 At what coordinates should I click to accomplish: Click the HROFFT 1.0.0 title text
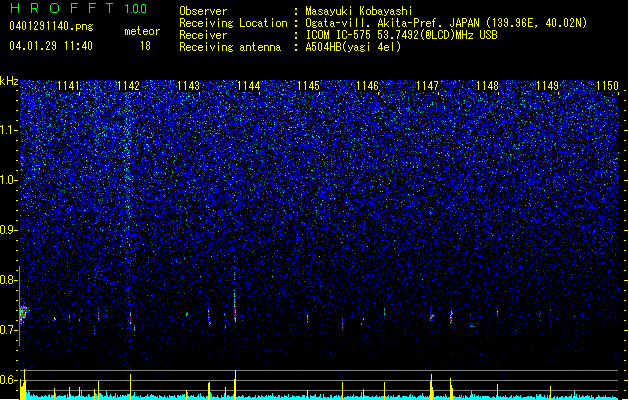(x=78, y=8)
